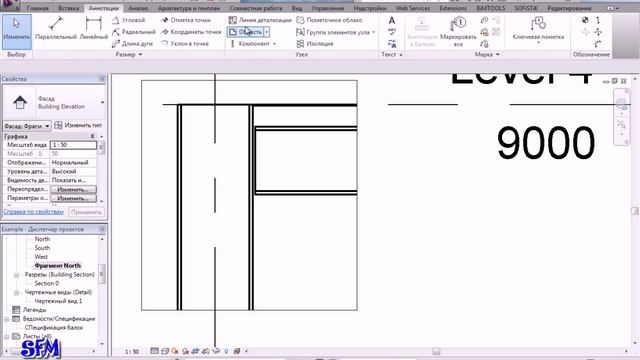Expand the Марка panel dropdown
This screenshot has height=360, width=640.
[x=498, y=54]
